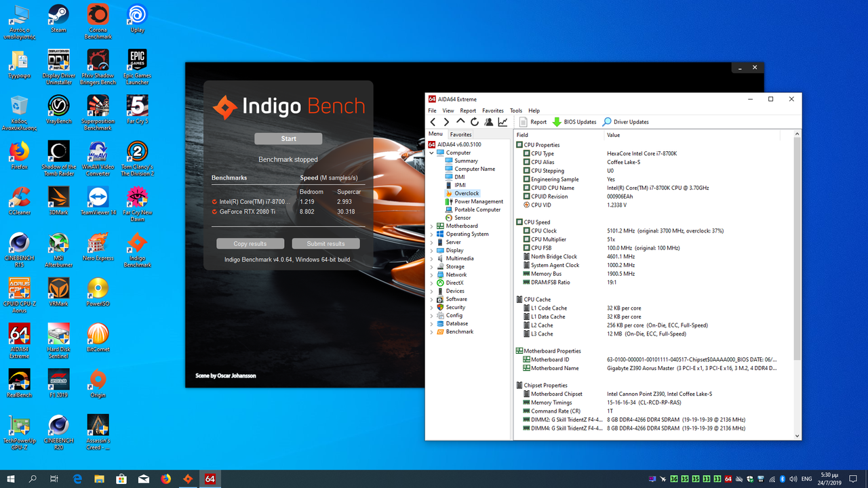Select the 3DMark desktop icon
Viewport: 868px width, 488px height.
[58, 201]
